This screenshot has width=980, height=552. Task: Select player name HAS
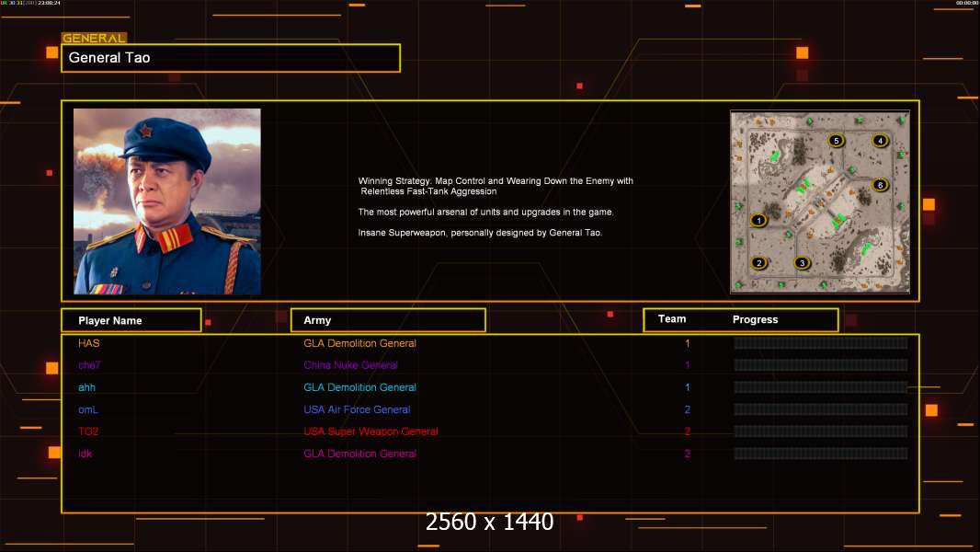tap(89, 343)
